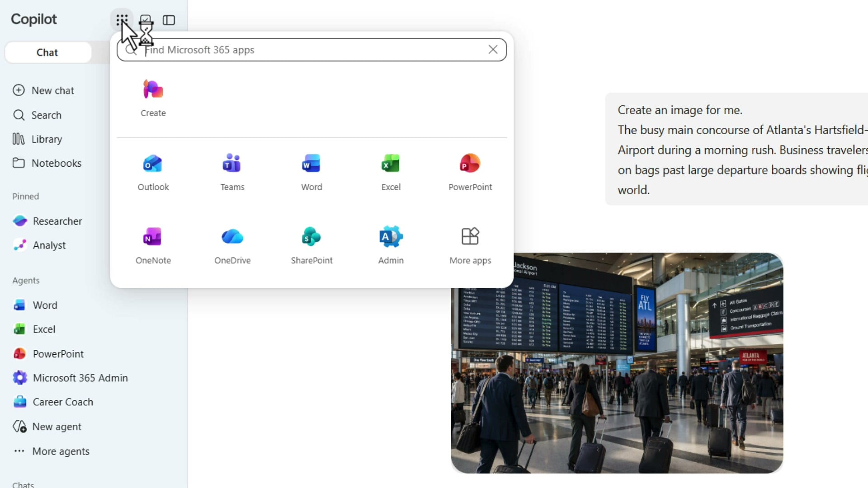Open SharePoint from the app launcher

[x=311, y=245]
